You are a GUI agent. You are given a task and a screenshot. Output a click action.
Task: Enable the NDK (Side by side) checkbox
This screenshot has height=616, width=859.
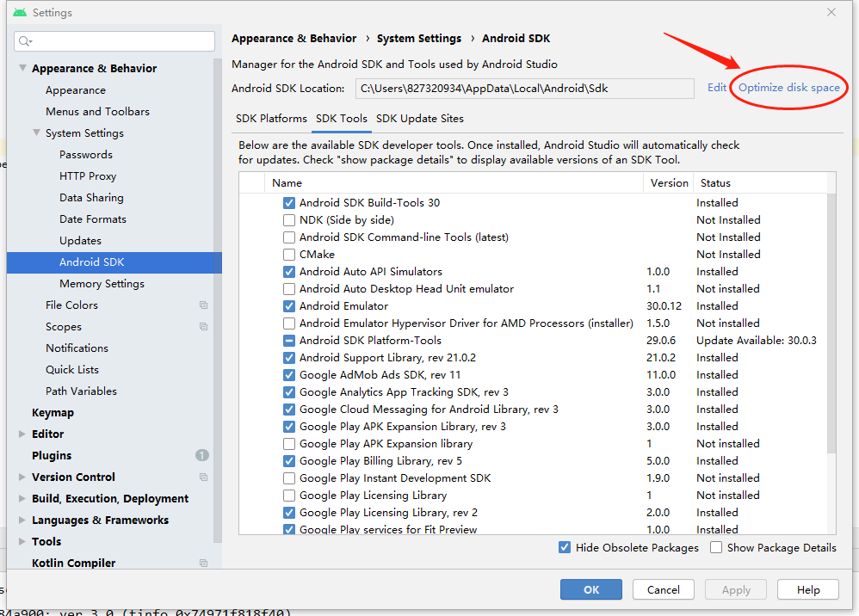coord(290,219)
